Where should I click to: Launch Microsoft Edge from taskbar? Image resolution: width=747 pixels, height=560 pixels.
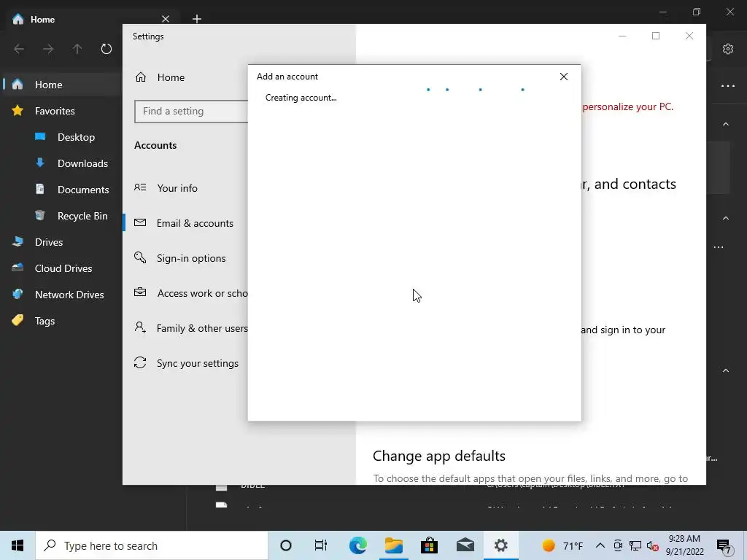[357, 545]
